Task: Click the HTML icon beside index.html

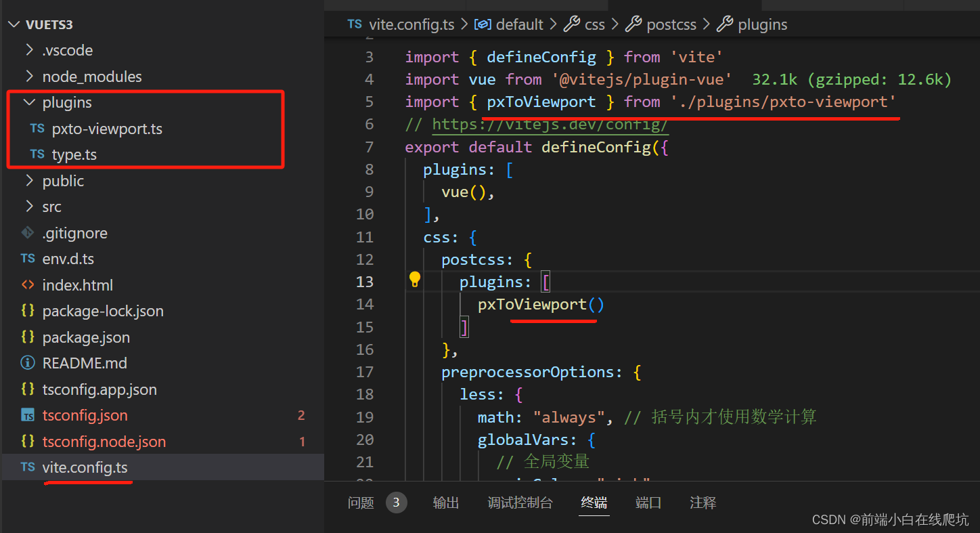Action: [x=28, y=285]
